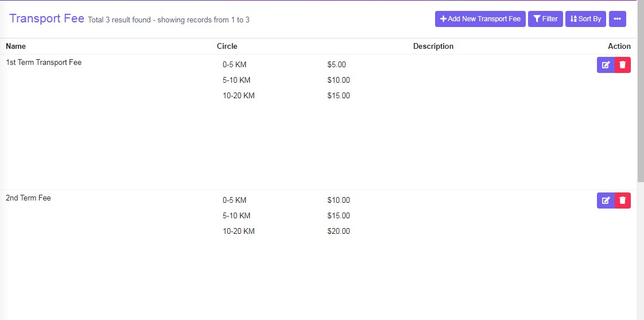This screenshot has width=644, height=320.
Task: Select the '1st Term Transport Fee' name
Action: click(44, 63)
